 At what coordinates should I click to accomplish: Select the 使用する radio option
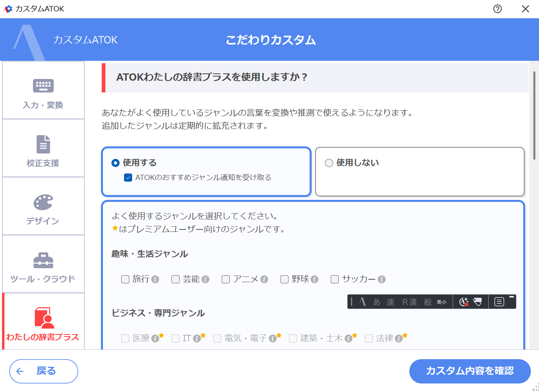[115, 163]
